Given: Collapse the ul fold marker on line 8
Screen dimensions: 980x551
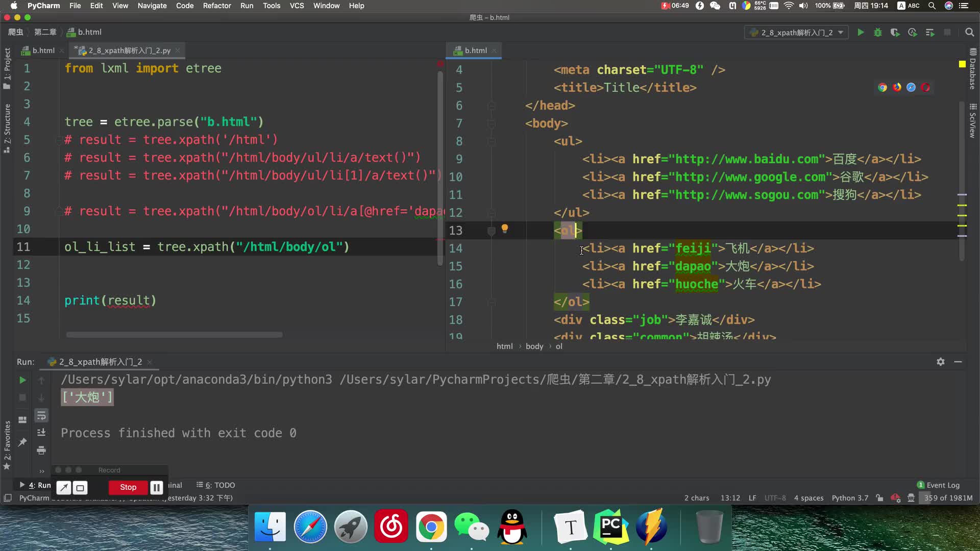Looking at the screenshot, I should point(491,141).
